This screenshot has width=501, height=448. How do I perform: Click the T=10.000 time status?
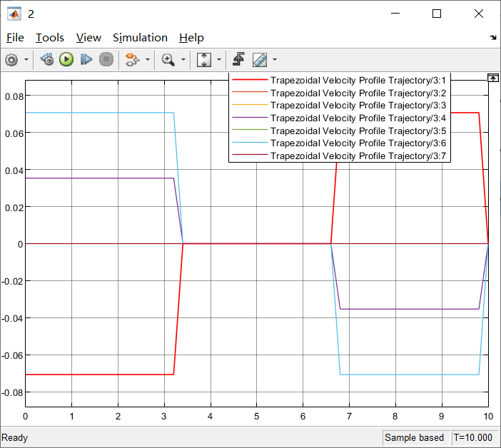click(x=473, y=437)
